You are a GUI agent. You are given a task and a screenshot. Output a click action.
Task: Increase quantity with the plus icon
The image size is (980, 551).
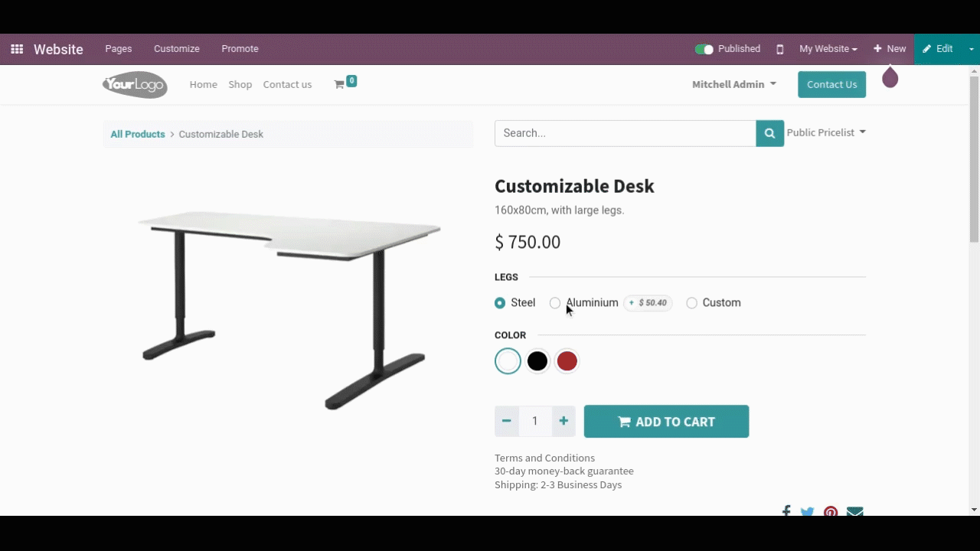tap(563, 421)
